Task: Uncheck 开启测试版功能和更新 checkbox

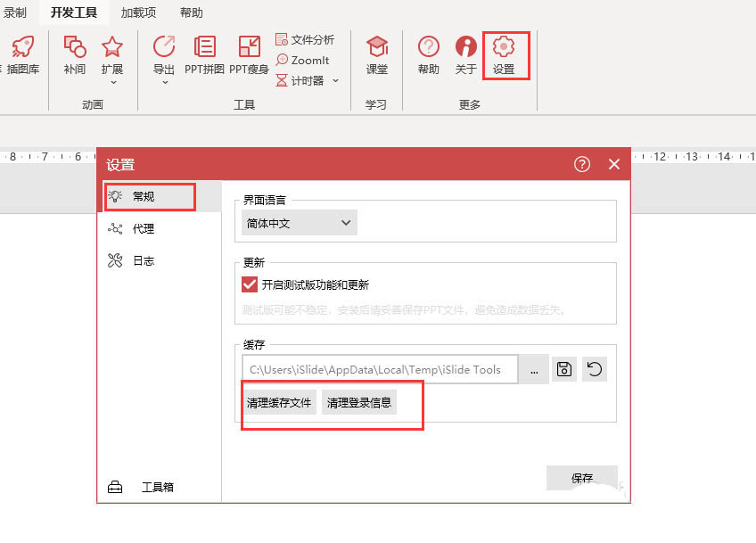Action: point(250,284)
